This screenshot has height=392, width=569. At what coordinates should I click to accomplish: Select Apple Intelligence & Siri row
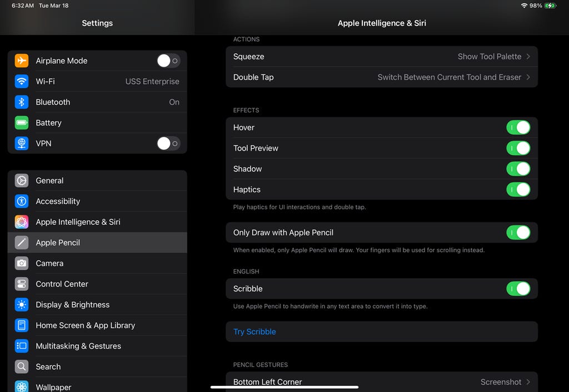97,222
